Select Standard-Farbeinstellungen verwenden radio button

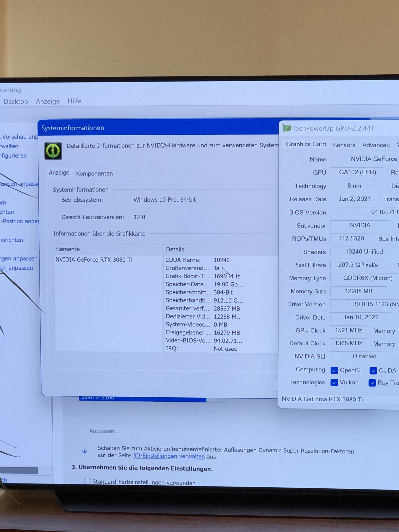(x=87, y=481)
